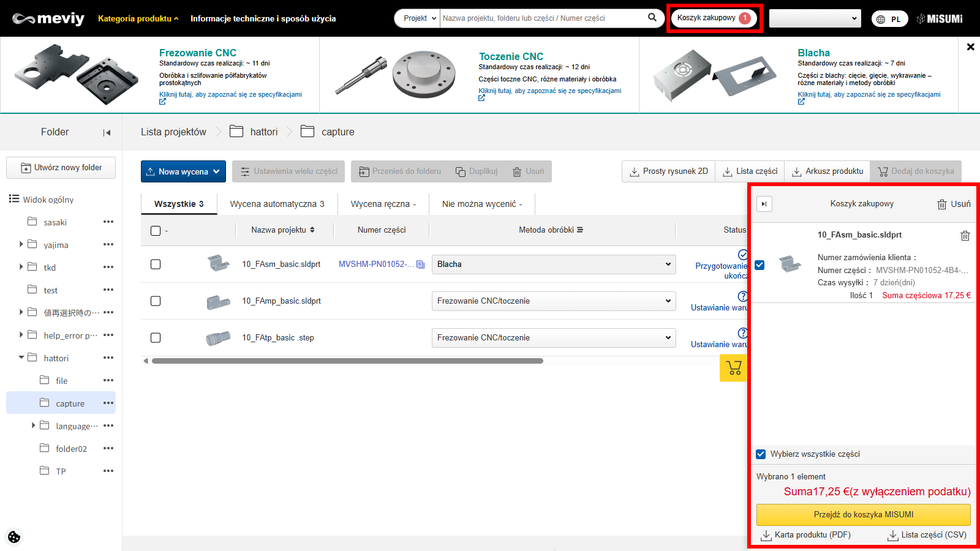This screenshot has width=980, height=551.
Task: Click the search magnifier icon
Action: 652,18
